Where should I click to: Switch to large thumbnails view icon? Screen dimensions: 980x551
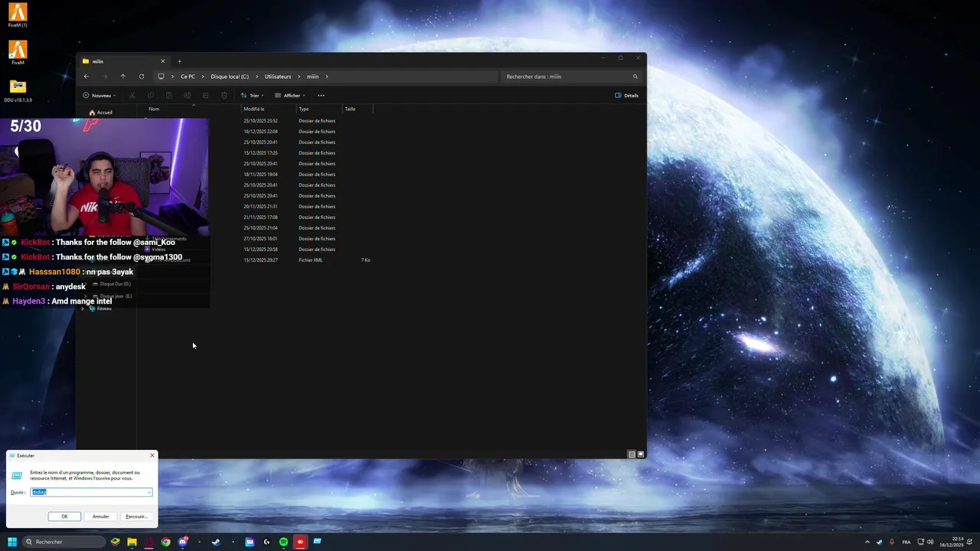[641, 454]
